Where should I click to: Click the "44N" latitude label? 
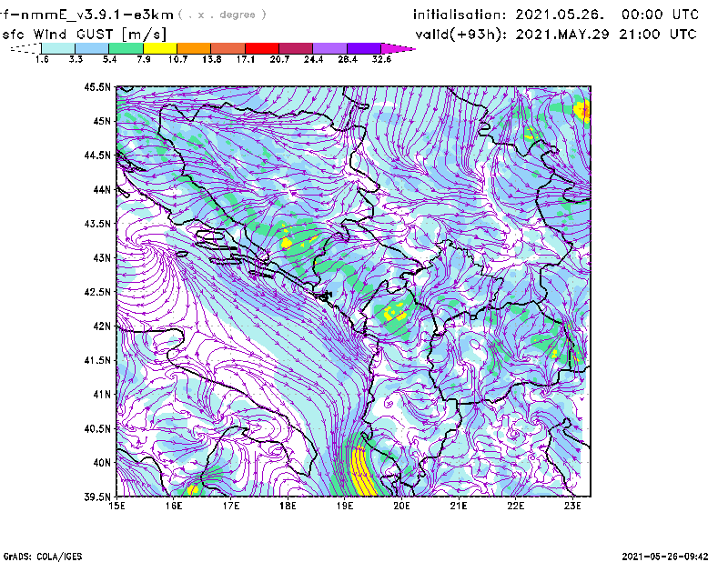tap(102, 189)
